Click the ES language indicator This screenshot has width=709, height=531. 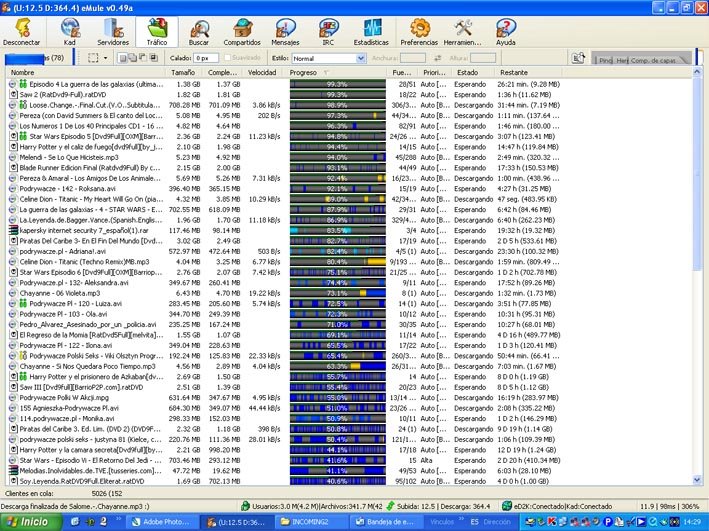[474, 522]
